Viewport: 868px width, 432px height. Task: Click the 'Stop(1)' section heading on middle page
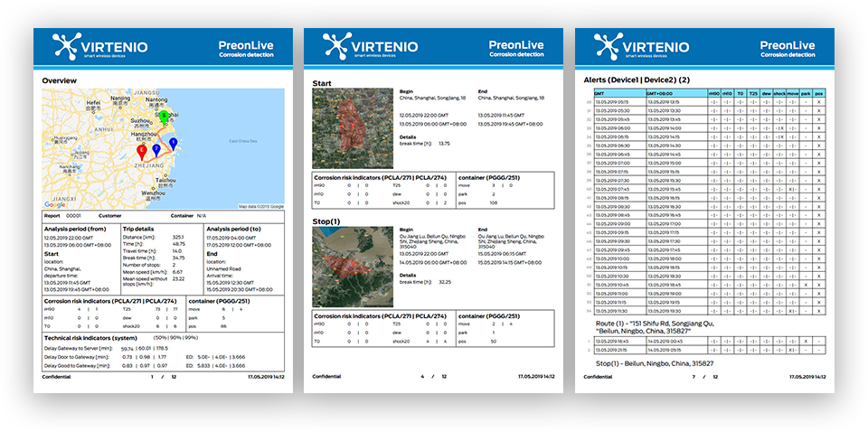(326, 221)
